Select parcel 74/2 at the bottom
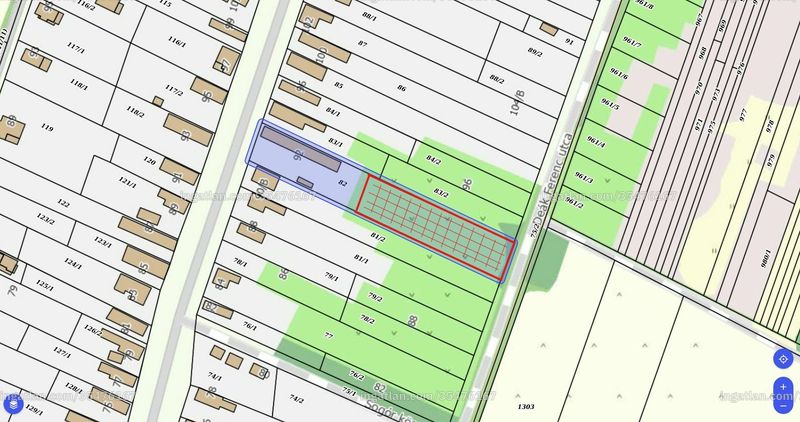Viewport: 800px width, 422px height. pos(296,399)
